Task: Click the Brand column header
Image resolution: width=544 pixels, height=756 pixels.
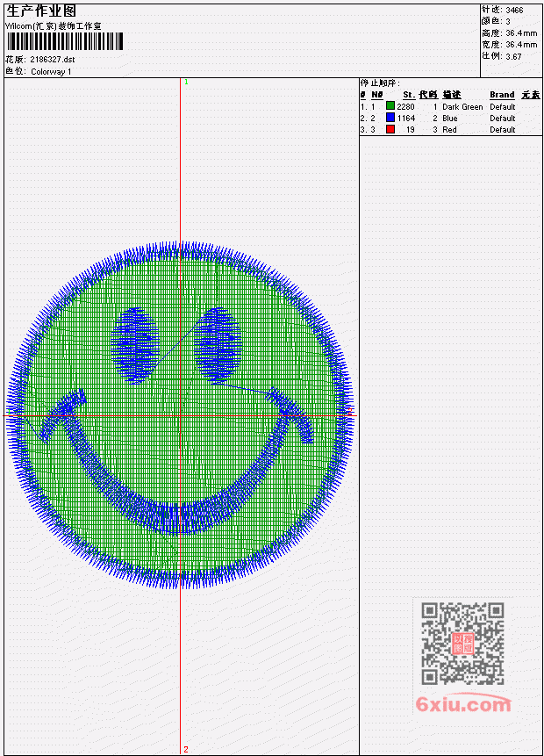Action: point(502,95)
